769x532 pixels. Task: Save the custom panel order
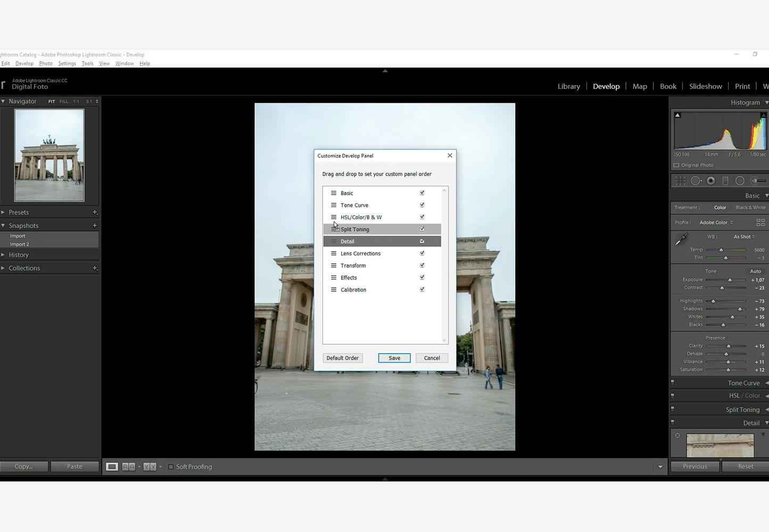[x=394, y=358]
